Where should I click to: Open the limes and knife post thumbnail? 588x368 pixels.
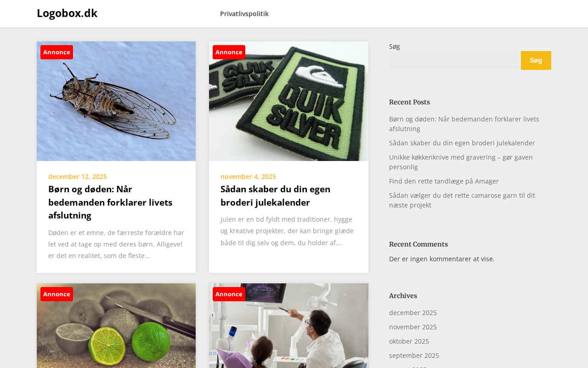[116, 326]
